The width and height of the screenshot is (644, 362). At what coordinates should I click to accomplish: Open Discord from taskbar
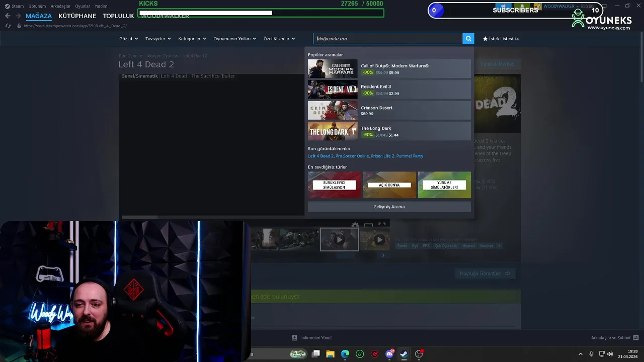389,354
